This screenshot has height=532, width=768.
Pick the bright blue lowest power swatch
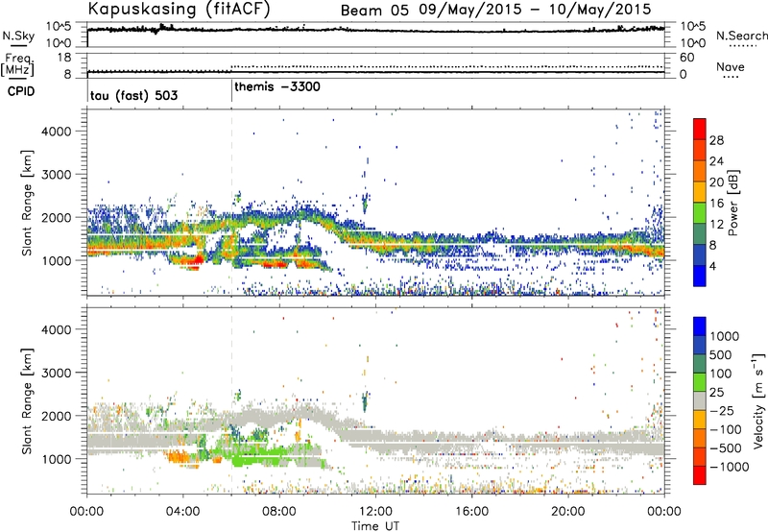coord(700,276)
